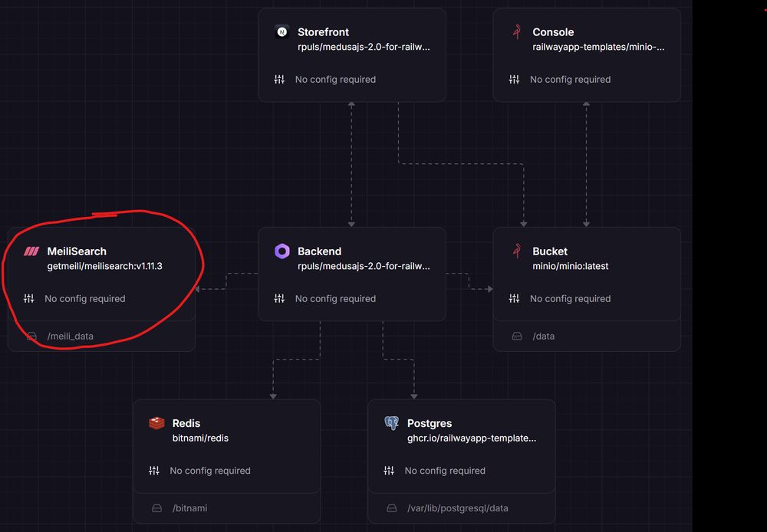Viewport: 767px width, 532px height.
Task: Click the Backend purple hexagon icon
Action: point(281,251)
